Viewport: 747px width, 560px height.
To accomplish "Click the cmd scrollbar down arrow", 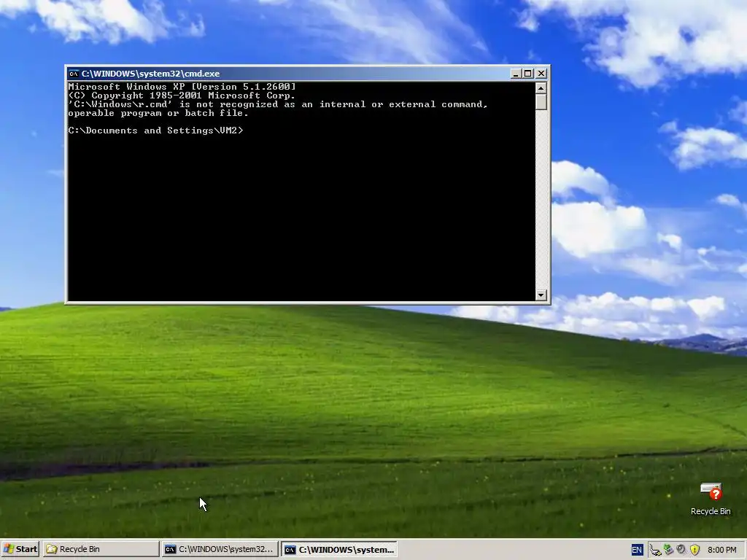I will (x=541, y=295).
